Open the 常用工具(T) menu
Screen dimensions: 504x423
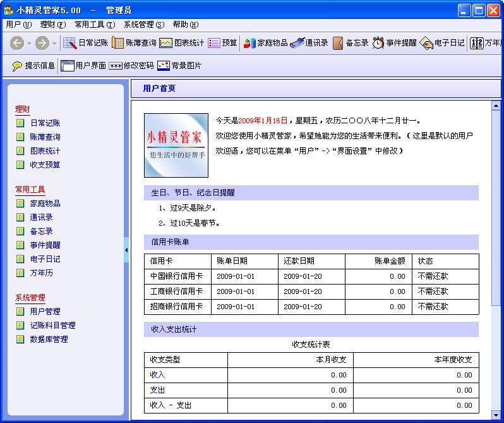[x=95, y=25]
